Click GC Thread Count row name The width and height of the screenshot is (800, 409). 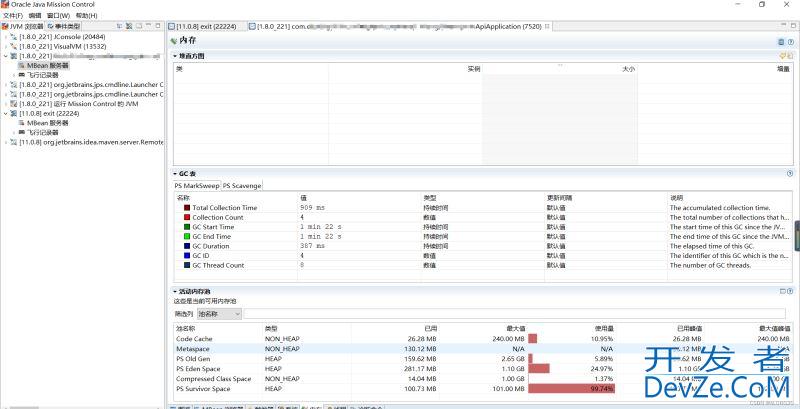pos(218,265)
